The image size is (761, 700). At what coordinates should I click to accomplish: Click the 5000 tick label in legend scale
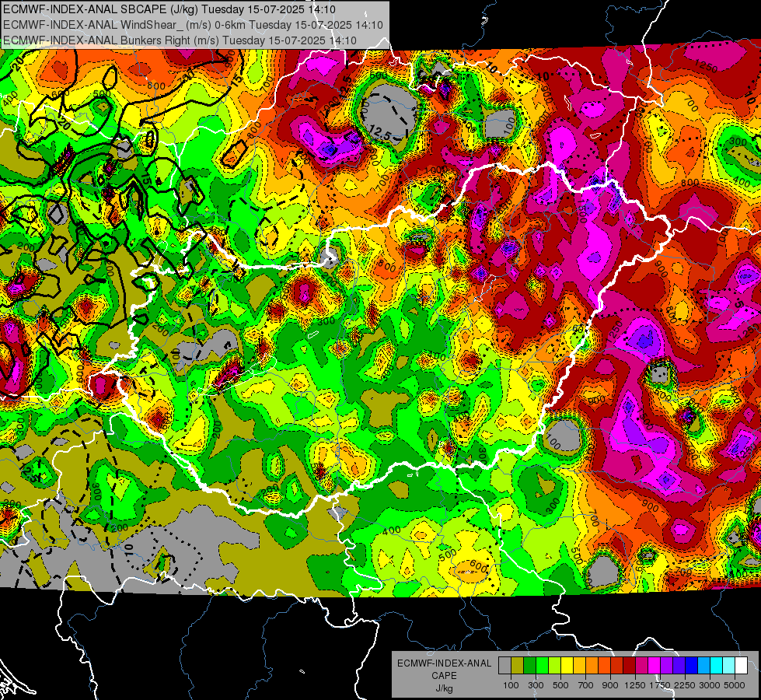coord(735,685)
